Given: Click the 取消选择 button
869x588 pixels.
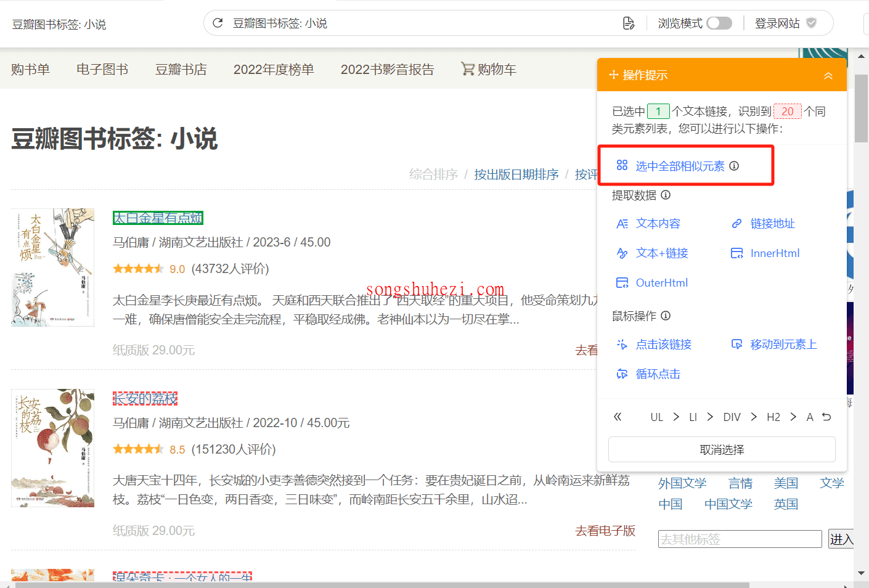Looking at the screenshot, I should tap(722, 449).
